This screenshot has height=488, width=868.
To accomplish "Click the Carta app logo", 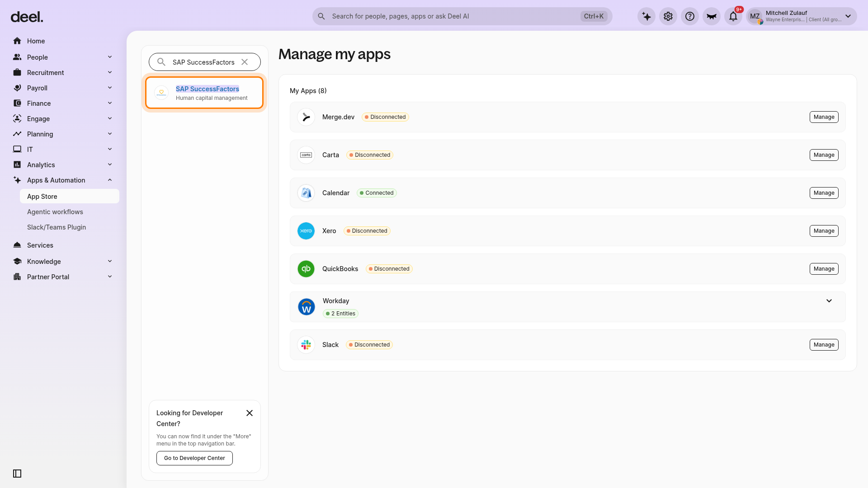I will point(306,155).
